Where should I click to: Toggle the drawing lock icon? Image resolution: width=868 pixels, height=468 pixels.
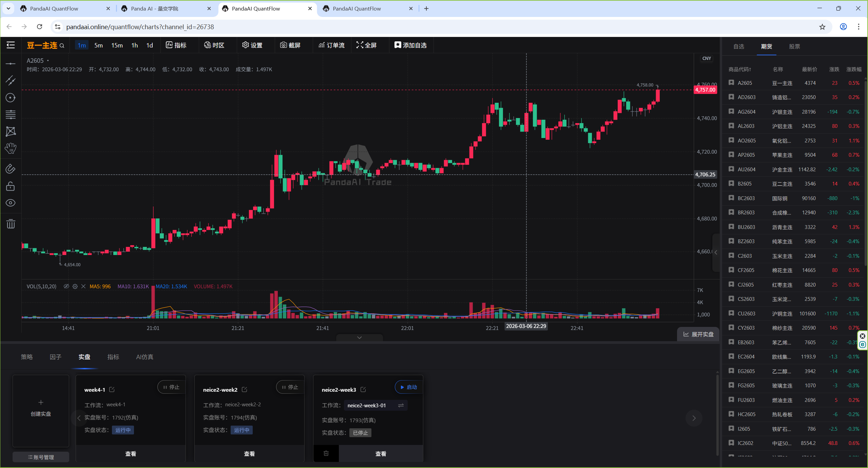point(11,186)
